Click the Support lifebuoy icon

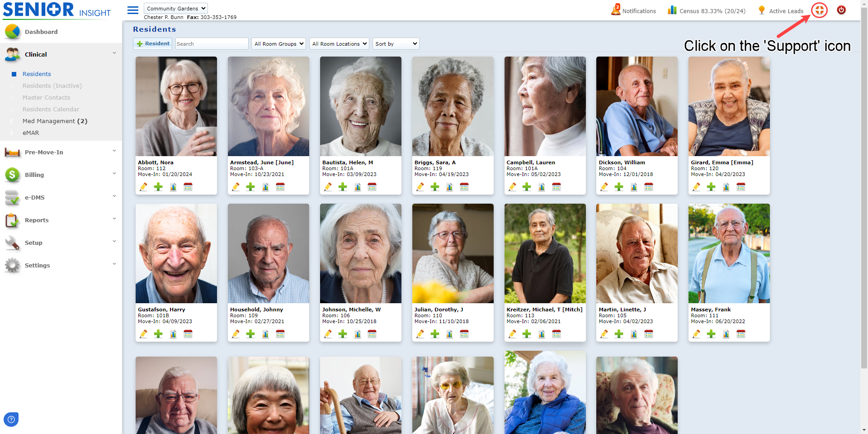(819, 10)
